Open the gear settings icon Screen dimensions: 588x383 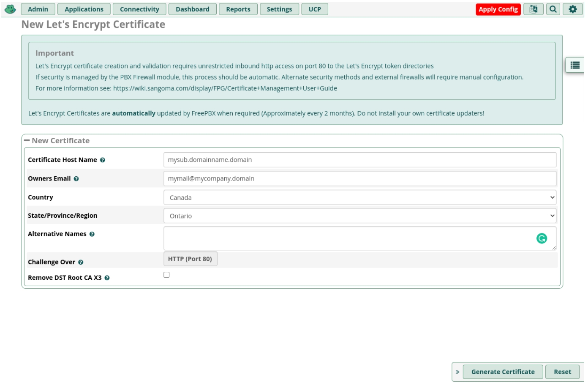[x=572, y=9]
